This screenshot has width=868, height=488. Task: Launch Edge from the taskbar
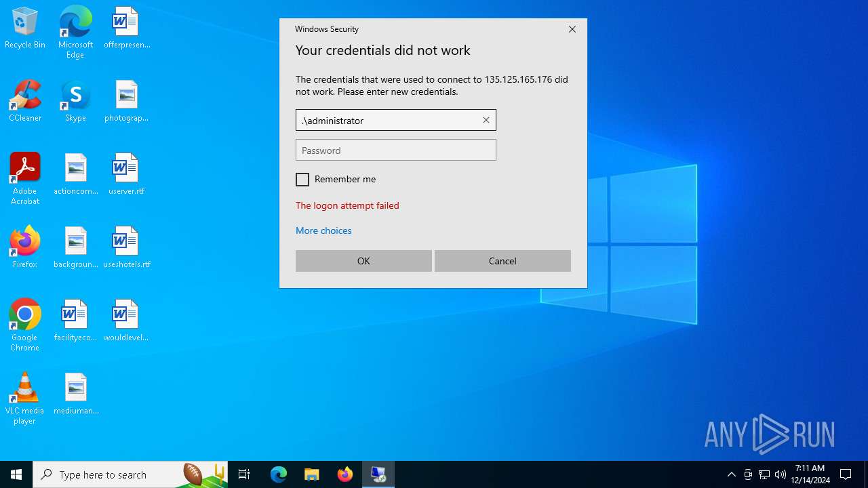pos(279,474)
